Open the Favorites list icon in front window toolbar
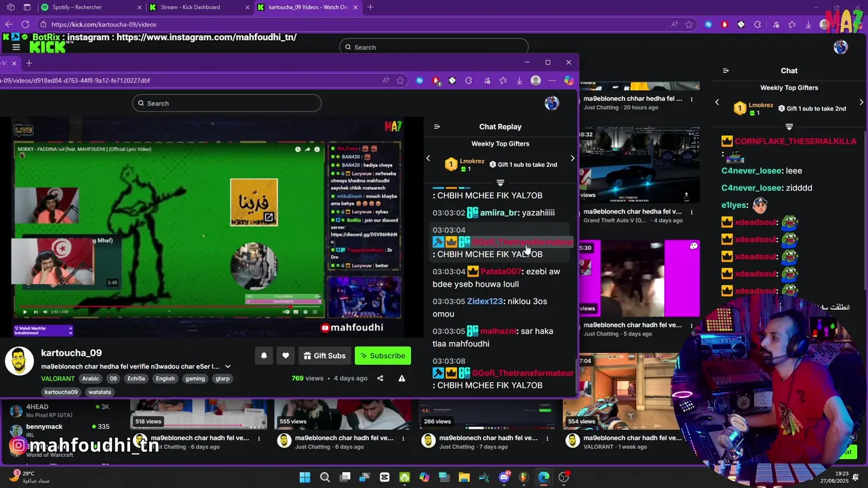The image size is (868, 488). pos(503,80)
